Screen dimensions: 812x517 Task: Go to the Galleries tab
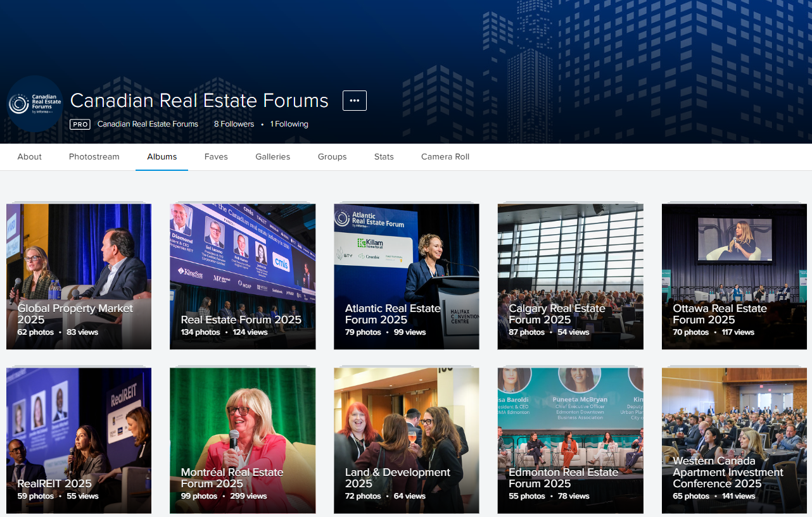coord(273,157)
